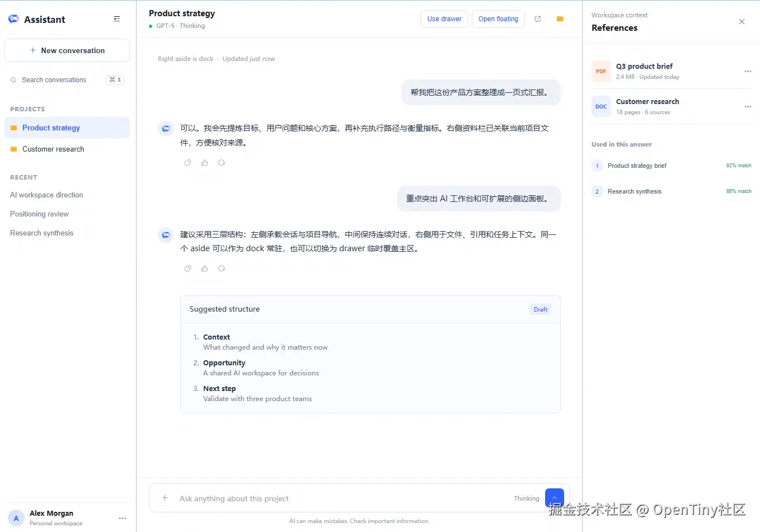Open recent chat Research synthesis
The height and width of the screenshot is (532, 760).
point(41,233)
